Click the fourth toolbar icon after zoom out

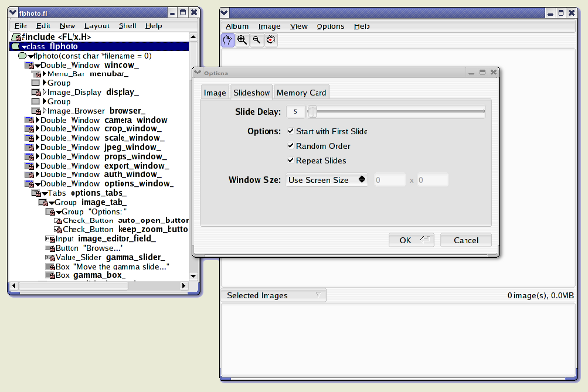270,40
